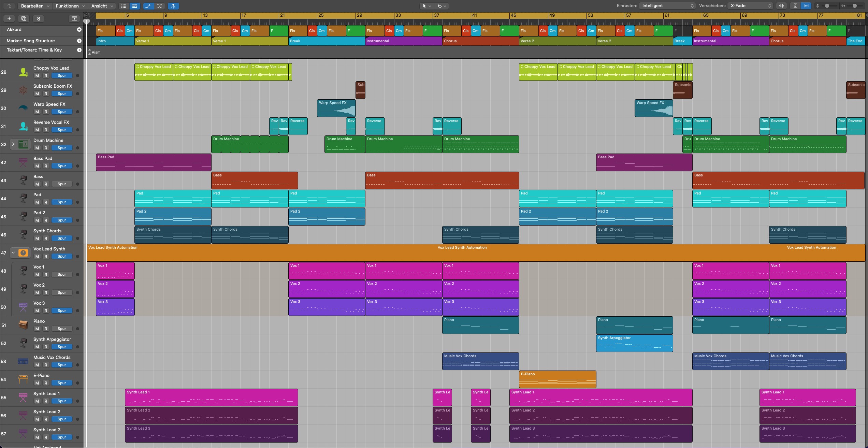
Task: Open the Verschieben X-Fade dropdown
Action: pyautogui.click(x=751, y=6)
